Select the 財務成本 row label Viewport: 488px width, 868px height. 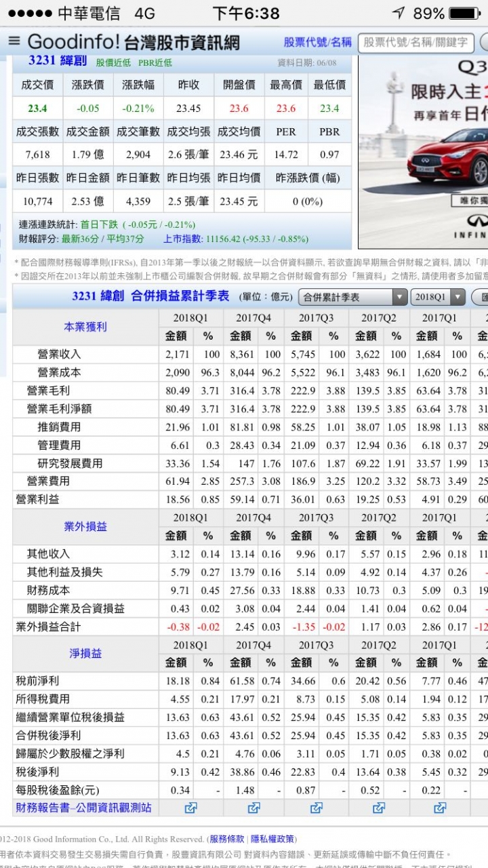point(48,591)
